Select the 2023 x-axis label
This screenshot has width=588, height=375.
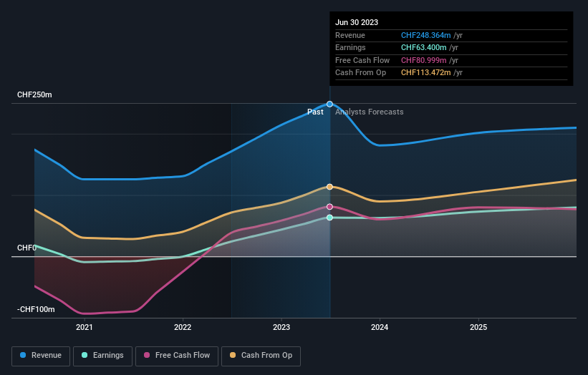tap(281, 327)
